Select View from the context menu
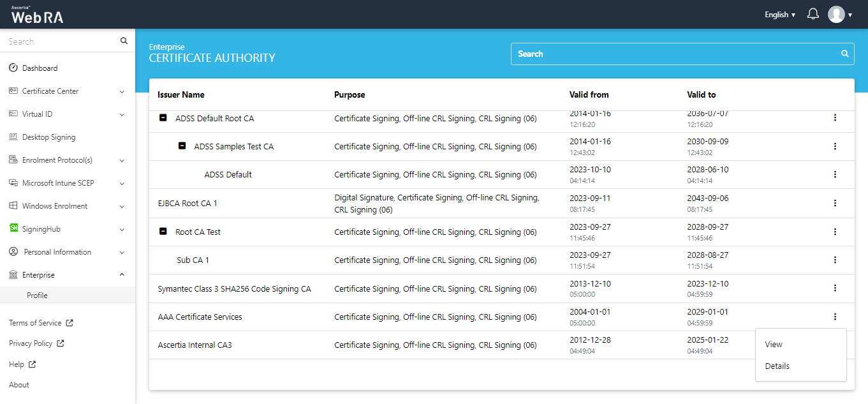 (774, 344)
